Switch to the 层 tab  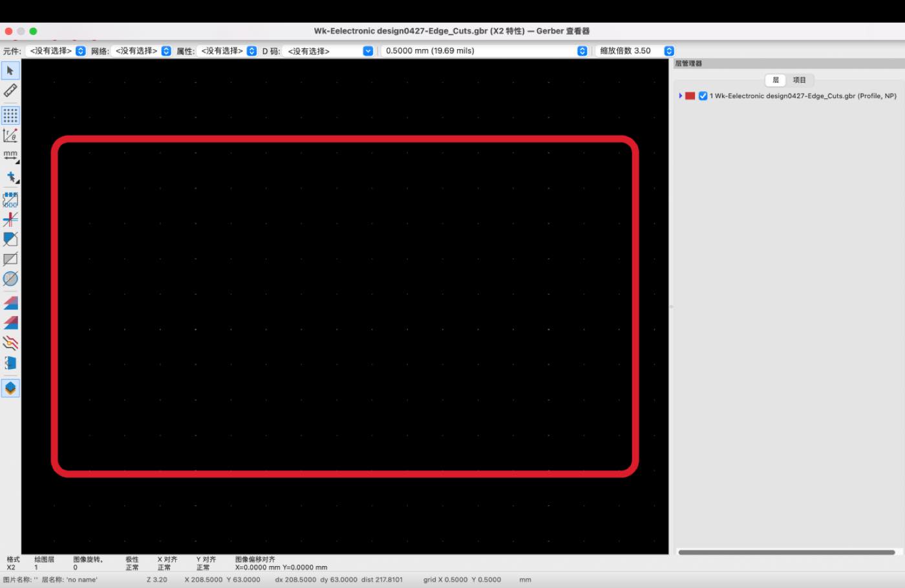coord(776,80)
